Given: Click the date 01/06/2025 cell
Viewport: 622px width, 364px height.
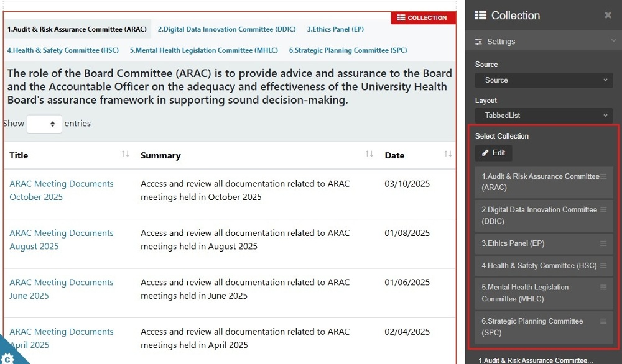Looking at the screenshot, I should pyautogui.click(x=407, y=283).
